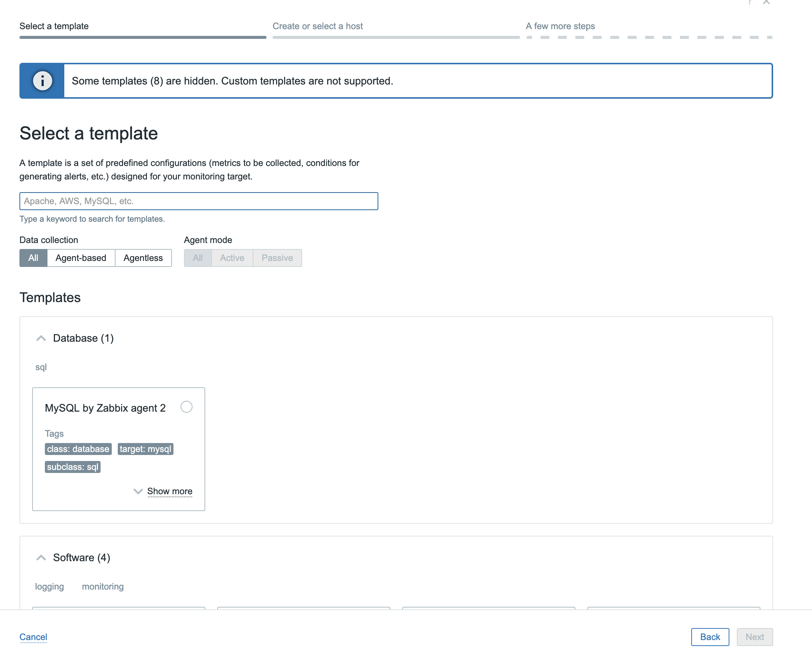This screenshot has width=812, height=658.
Task: Click the monitoring subcategory label
Action: [x=103, y=586]
